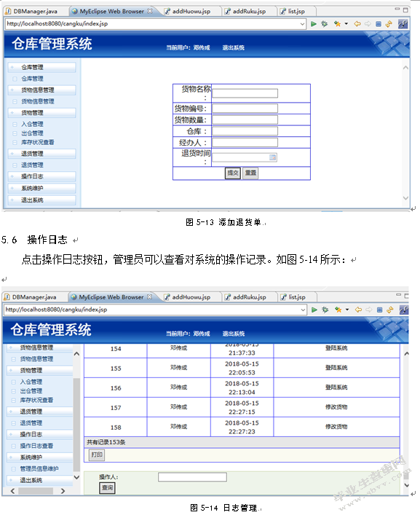Image resolution: width=420 pixels, height=515 pixels.
Task: Select 出仓管理 in Figure 5-14 sidebar
Action: [31, 391]
